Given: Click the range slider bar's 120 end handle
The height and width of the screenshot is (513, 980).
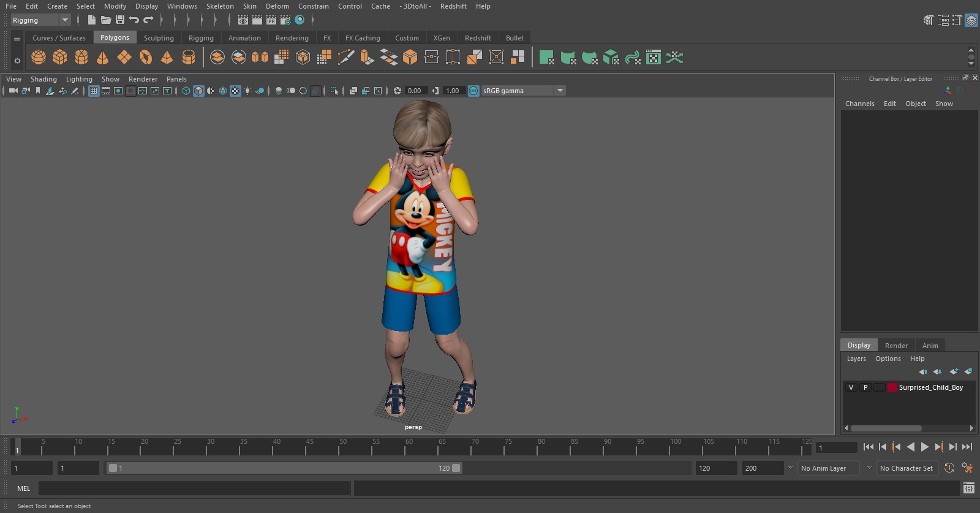Looking at the screenshot, I should [x=456, y=468].
